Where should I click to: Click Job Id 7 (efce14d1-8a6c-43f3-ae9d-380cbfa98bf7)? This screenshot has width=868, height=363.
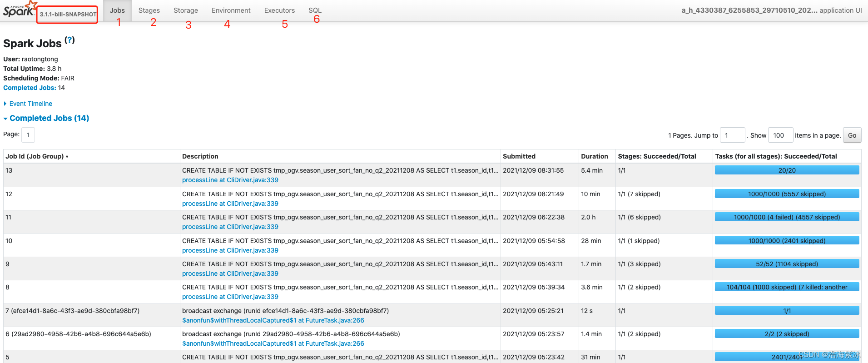point(73,311)
